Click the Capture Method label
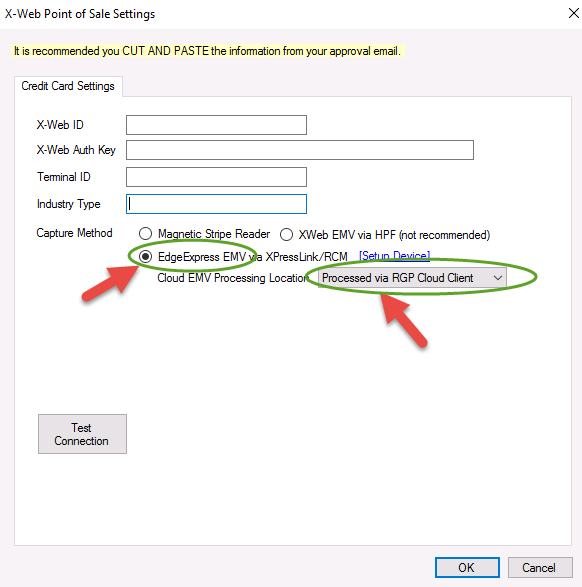Image resolution: width=582 pixels, height=587 pixels. coord(74,233)
